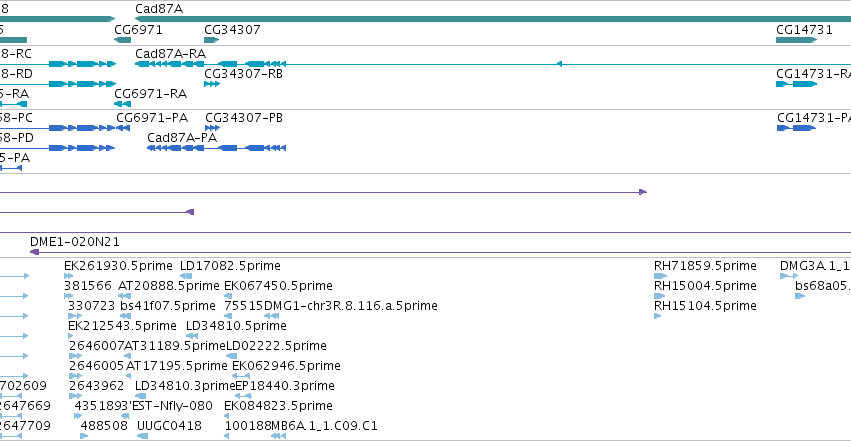Click the Cad87A-RA transcript label
This screenshot has width=851, height=441.
170,53
